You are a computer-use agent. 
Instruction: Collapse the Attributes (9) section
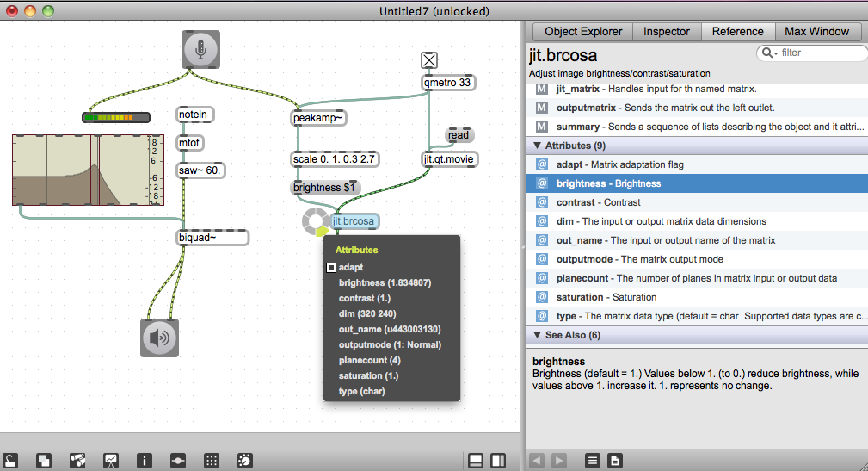coord(538,146)
